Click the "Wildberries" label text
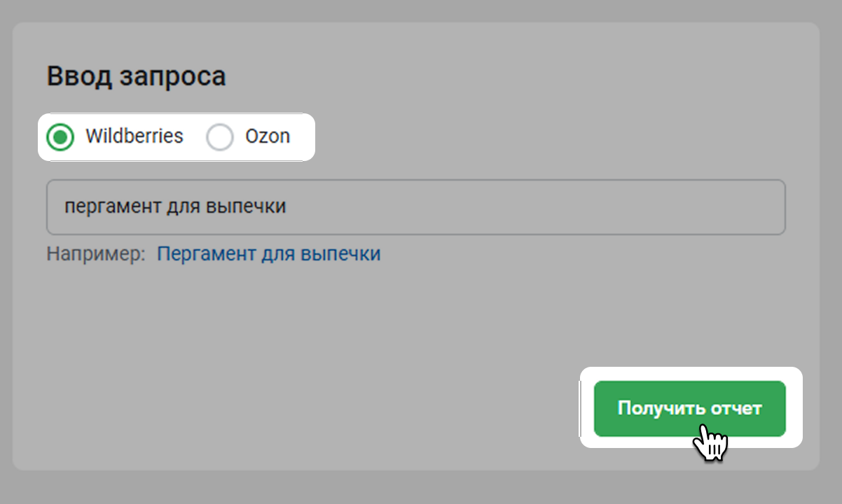This screenshot has width=842, height=504. (x=134, y=136)
